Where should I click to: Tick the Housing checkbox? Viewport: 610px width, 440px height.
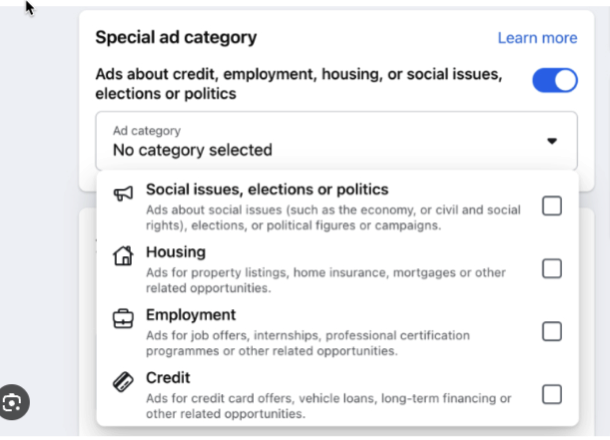pyautogui.click(x=552, y=268)
